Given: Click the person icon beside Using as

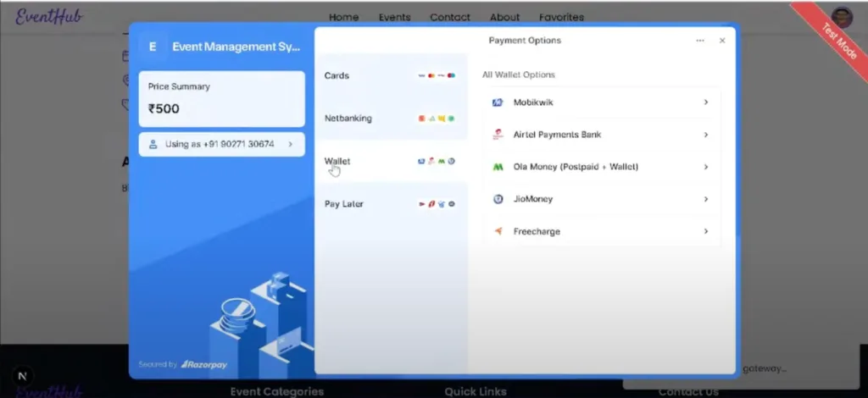Looking at the screenshot, I should click(153, 144).
